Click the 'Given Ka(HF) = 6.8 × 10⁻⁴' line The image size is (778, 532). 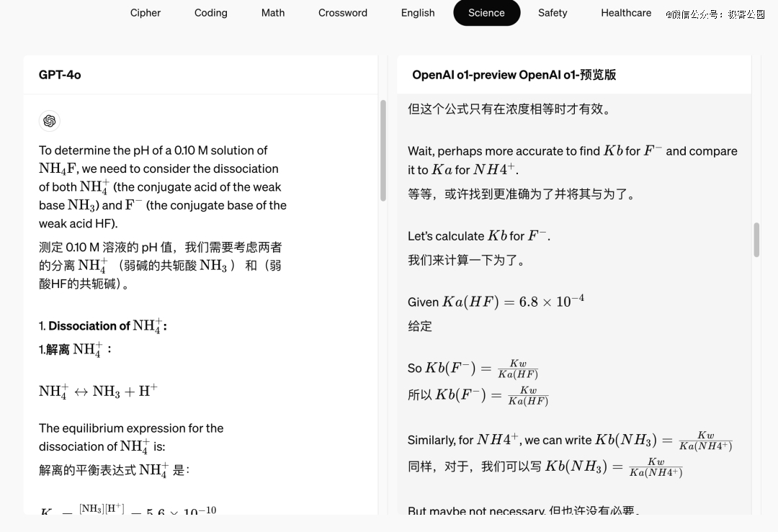click(x=496, y=302)
